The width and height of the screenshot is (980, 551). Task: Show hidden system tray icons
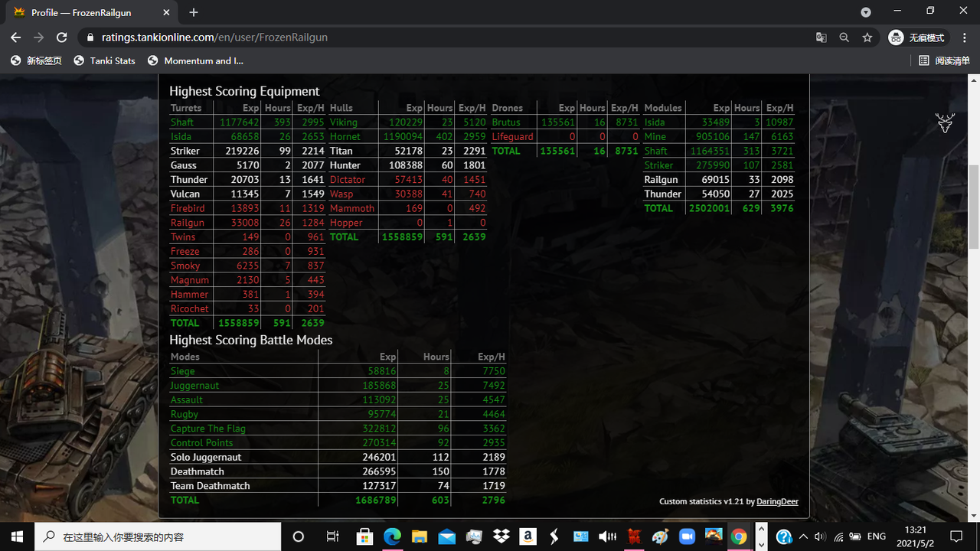(803, 536)
